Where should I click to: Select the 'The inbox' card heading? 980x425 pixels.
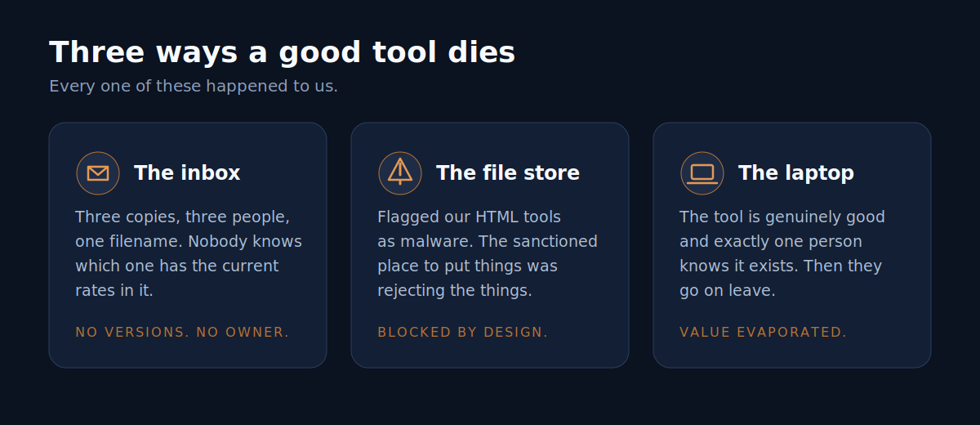tap(187, 173)
